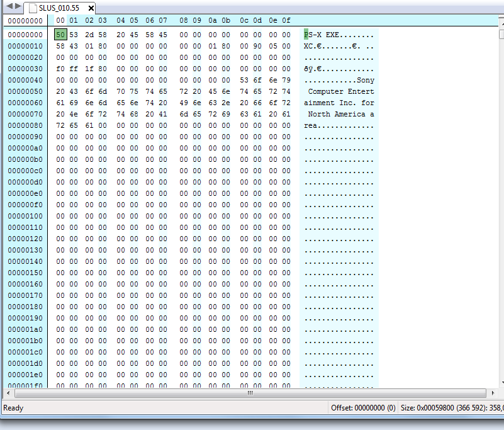Click the offset field 00000000 in header

[x=25, y=21]
